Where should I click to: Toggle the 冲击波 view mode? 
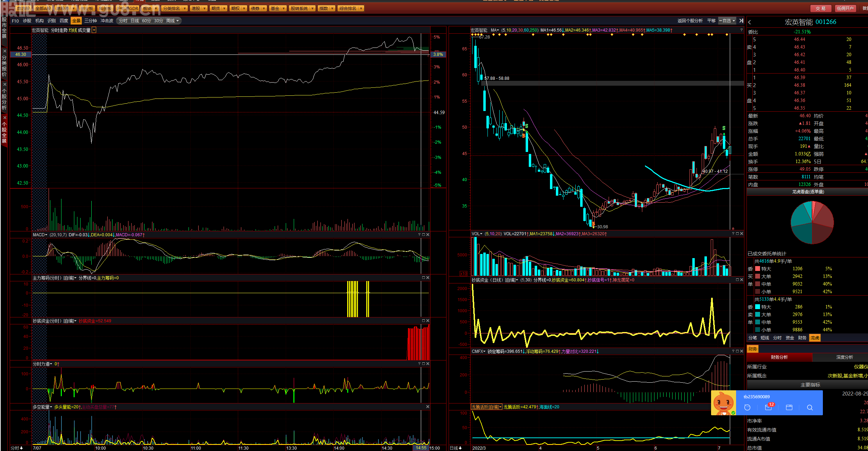pos(107,21)
